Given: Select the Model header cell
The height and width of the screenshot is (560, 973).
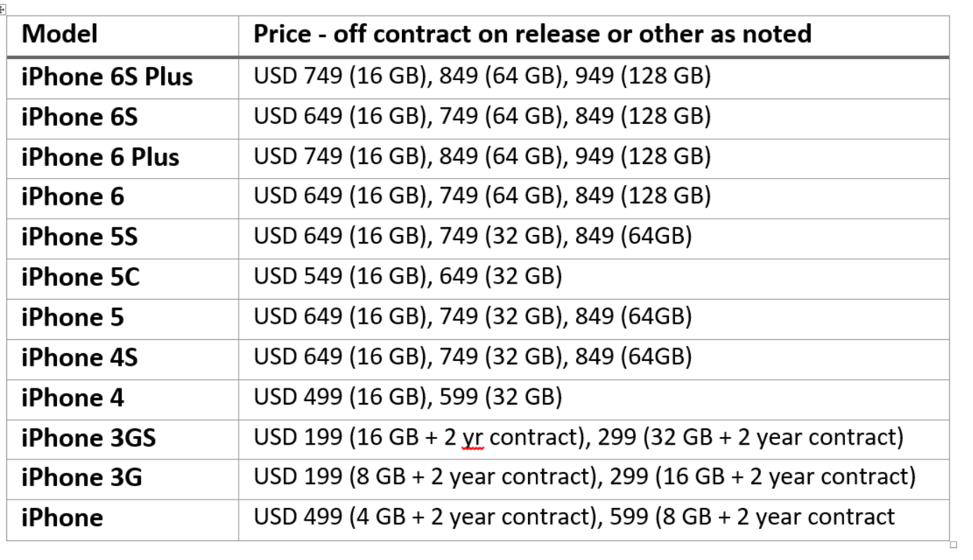Looking at the screenshot, I should tap(123, 36).
